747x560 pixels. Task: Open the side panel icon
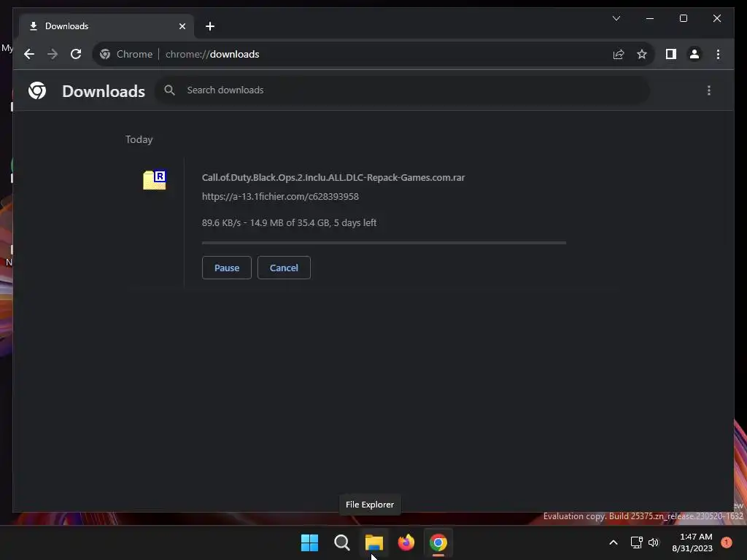tap(671, 54)
